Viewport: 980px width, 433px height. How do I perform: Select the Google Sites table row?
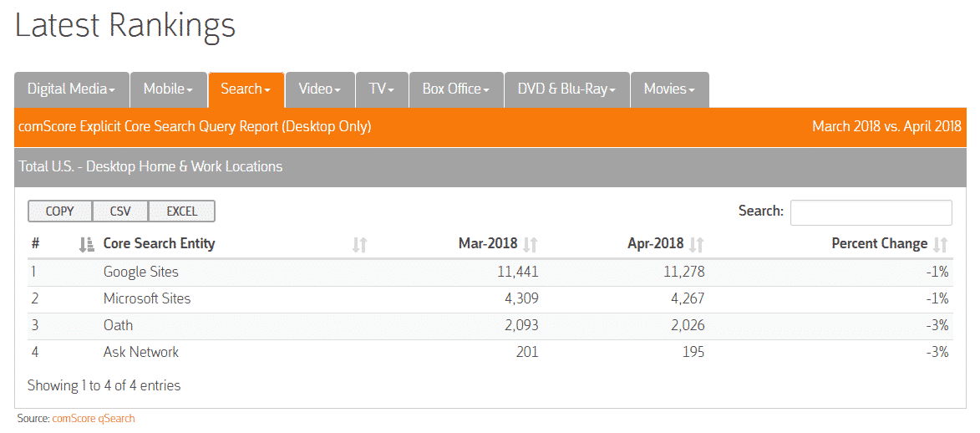490,273
